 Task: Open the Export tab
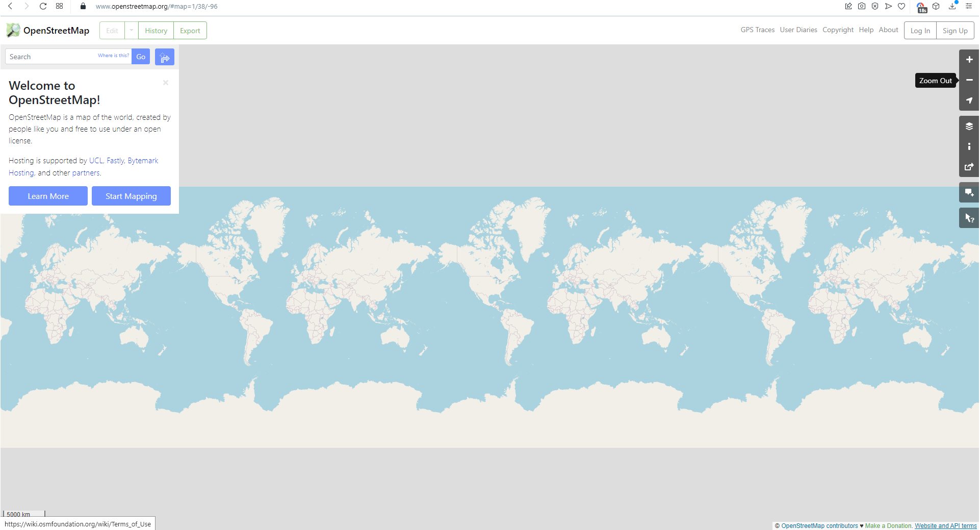[x=190, y=31]
